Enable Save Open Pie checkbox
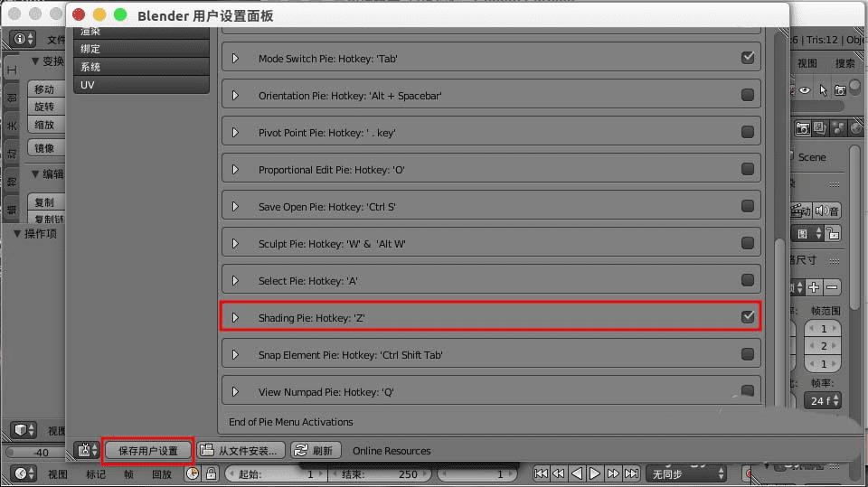Viewport: 868px width, 487px height. pyautogui.click(x=748, y=206)
